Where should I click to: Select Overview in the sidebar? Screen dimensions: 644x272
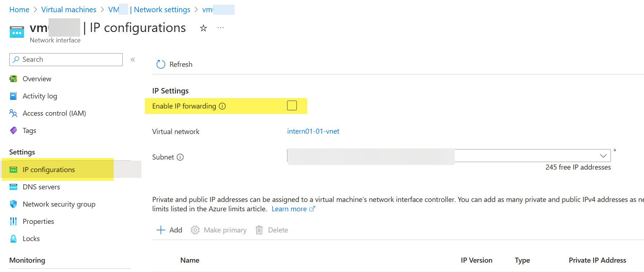[x=37, y=79]
